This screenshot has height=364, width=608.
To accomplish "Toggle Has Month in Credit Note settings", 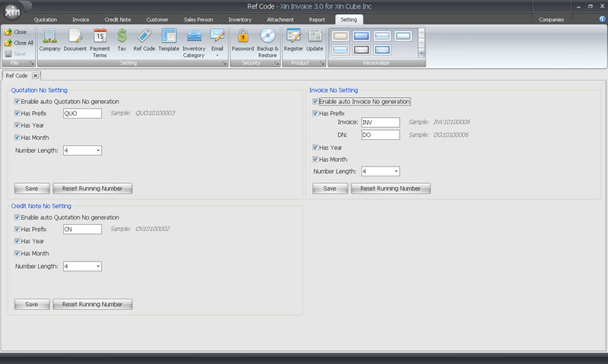I will coord(17,253).
